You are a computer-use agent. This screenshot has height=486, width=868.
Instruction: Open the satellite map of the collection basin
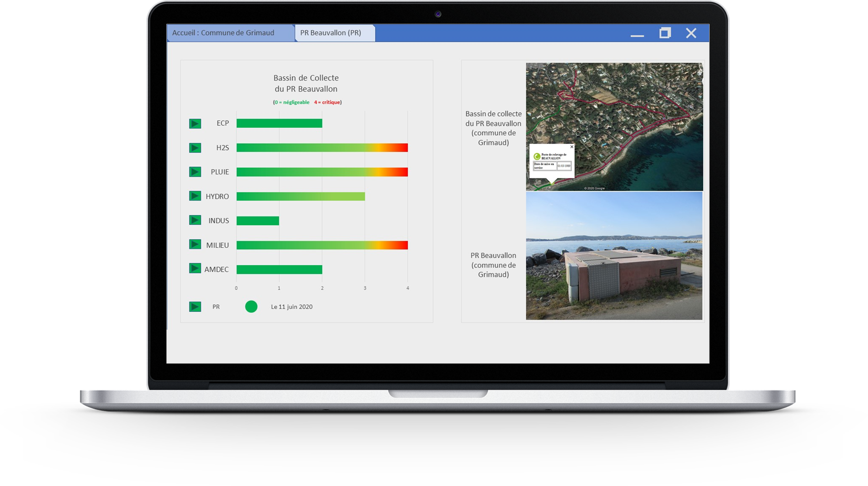coord(614,127)
